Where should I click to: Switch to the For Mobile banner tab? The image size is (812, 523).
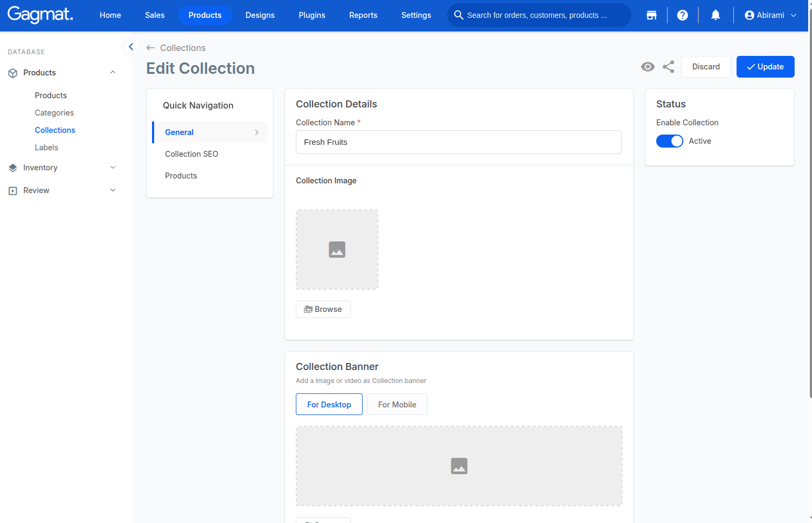pos(397,404)
